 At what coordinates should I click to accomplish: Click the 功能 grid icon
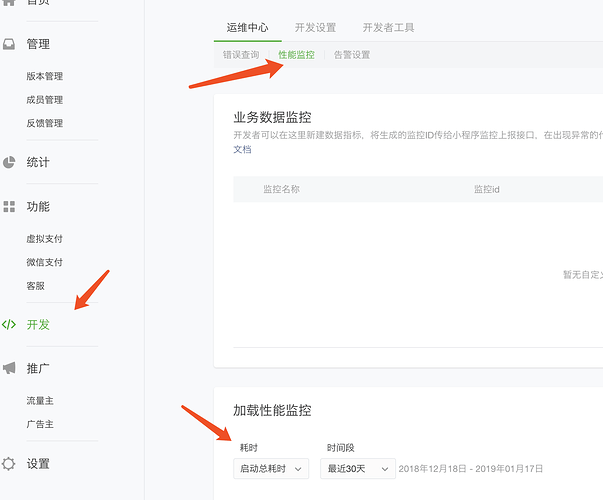(x=9, y=206)
